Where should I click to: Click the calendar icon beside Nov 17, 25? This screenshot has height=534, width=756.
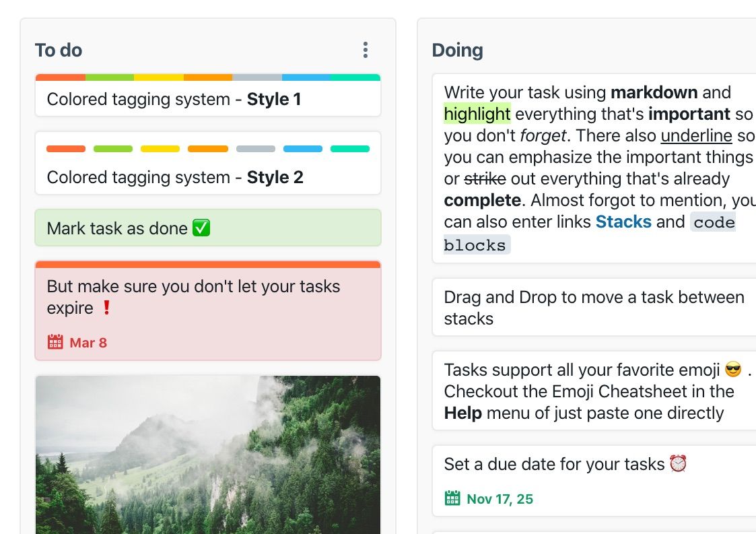coord(452,498)
